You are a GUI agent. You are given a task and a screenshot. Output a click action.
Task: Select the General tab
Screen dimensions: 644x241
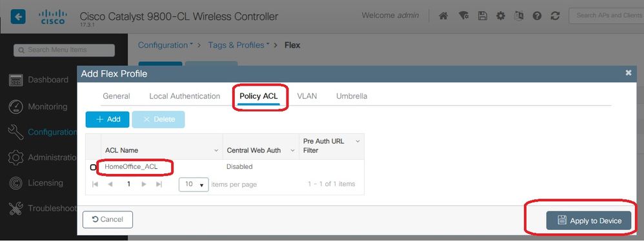point(116,96)
